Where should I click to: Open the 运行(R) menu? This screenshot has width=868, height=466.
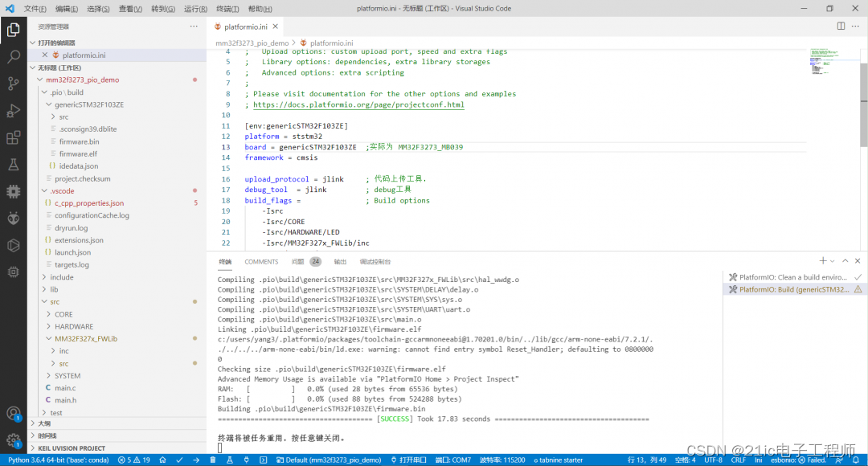pyautogui.click(x=195, y=9)
